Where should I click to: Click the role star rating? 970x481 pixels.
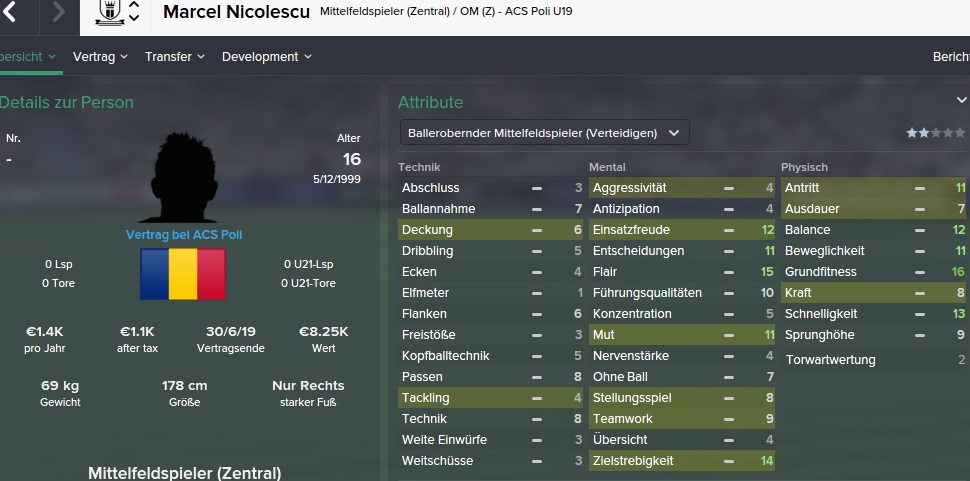pos(935,133)
